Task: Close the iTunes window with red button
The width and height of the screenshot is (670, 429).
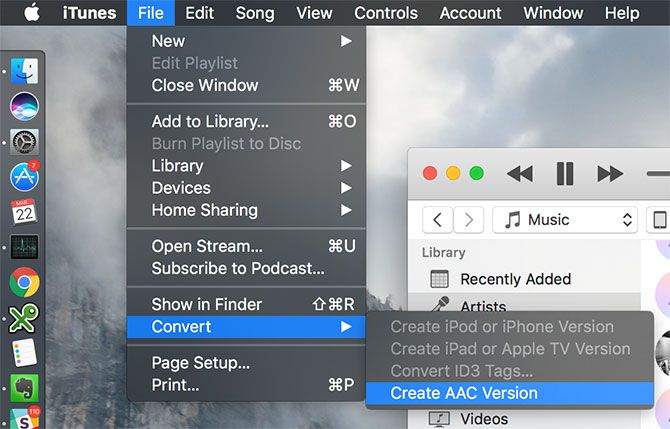Action: click(430, 173)
